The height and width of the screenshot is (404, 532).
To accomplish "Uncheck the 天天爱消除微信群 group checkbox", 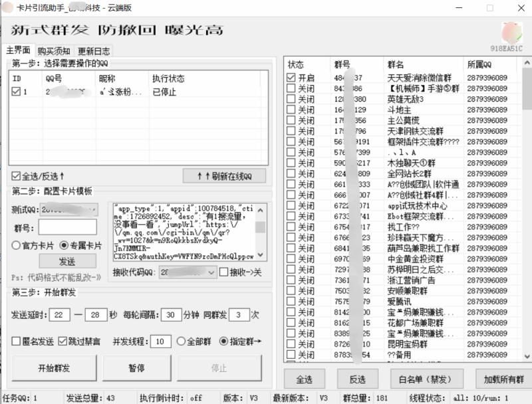I will (291, 77).
